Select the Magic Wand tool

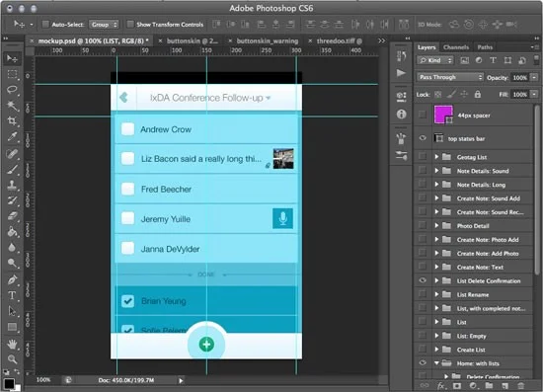12,106
